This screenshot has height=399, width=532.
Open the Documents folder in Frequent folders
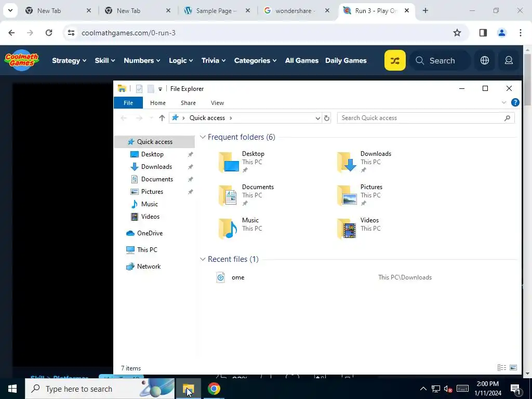click(x=246, y=195)
